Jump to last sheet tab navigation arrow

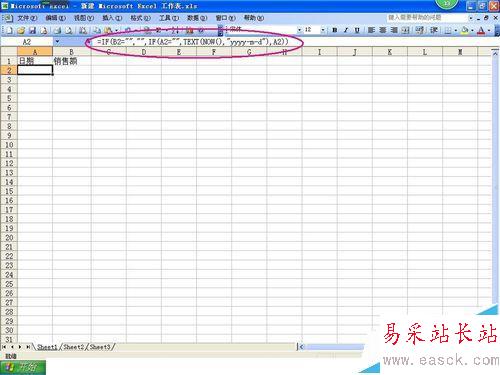coord(28,347)
